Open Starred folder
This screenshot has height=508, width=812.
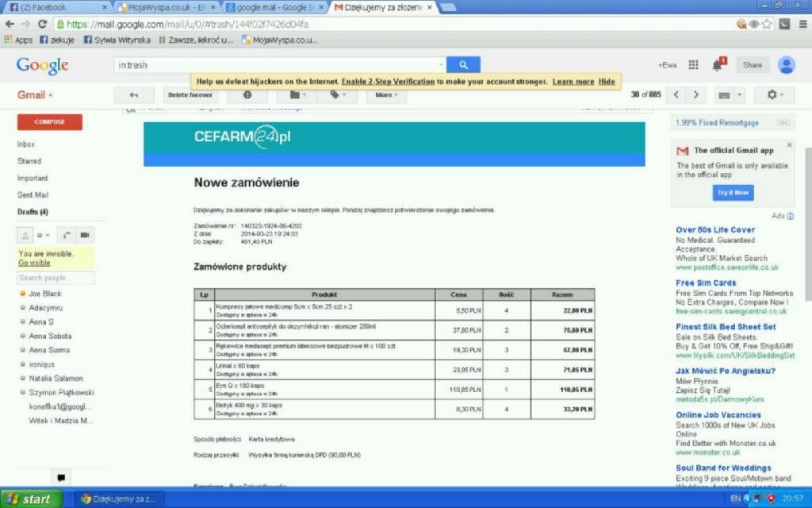coord(29,161)
